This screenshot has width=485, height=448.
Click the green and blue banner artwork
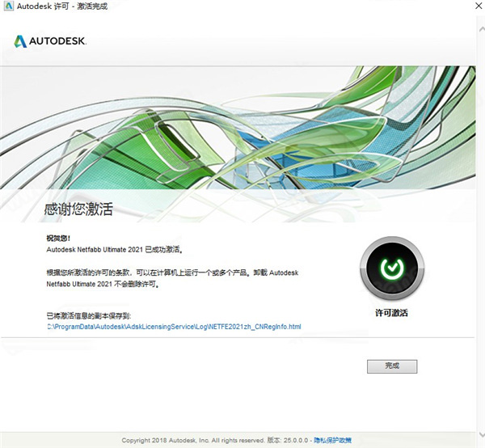(x=238, y=128)
